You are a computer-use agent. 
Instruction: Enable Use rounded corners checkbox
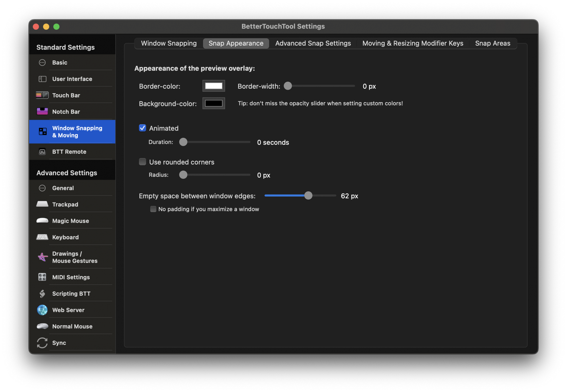(x=142, y=162)
